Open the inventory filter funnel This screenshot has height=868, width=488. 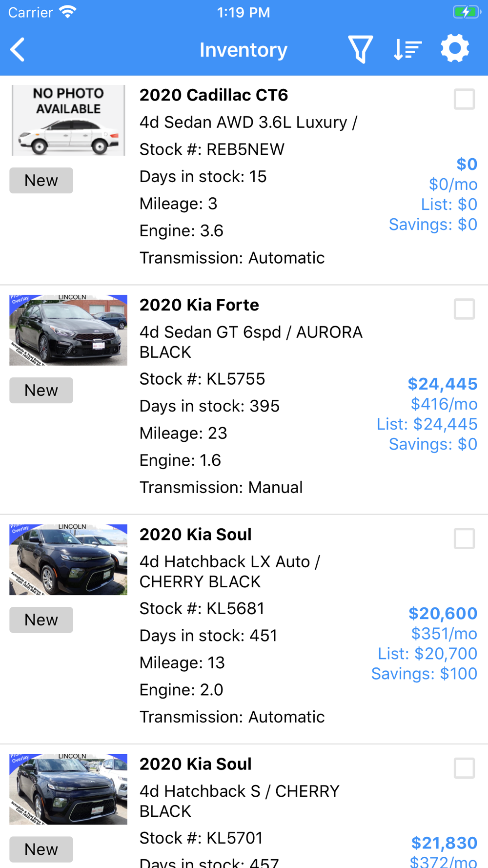360,49
